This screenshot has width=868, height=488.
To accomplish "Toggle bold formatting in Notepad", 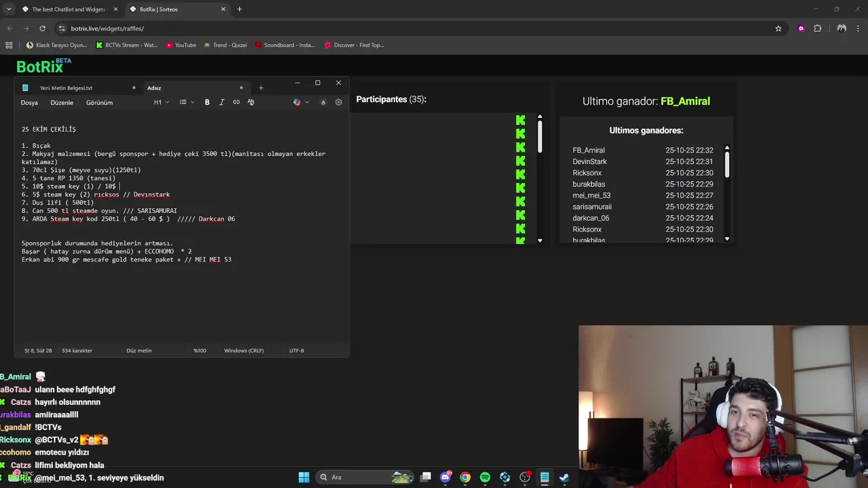I will coord(207,102).
